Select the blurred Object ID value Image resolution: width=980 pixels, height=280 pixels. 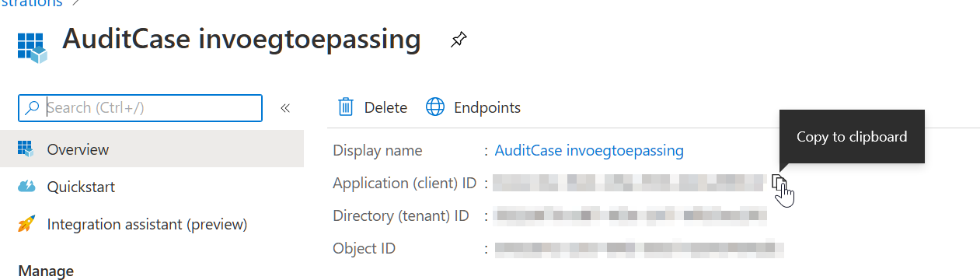coord(639,249)
